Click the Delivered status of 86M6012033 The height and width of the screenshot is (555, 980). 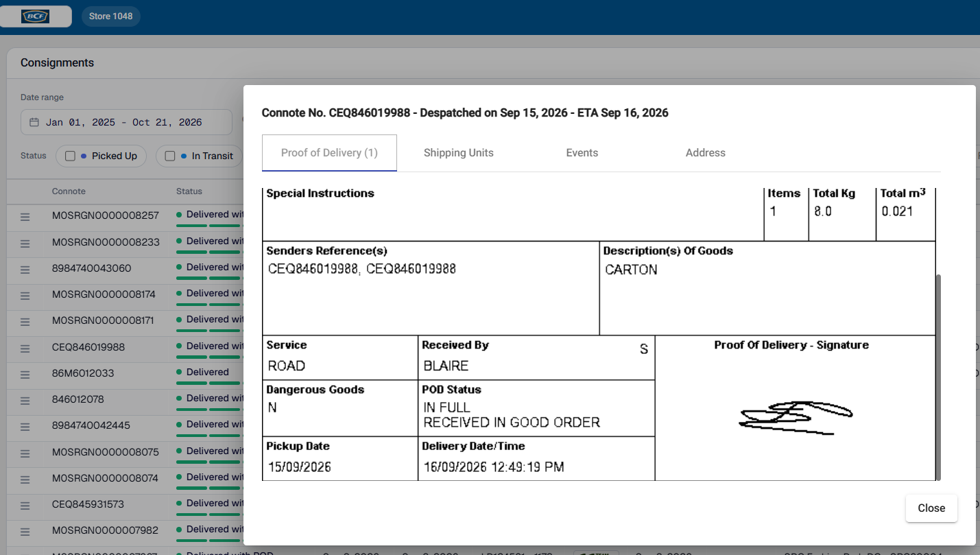point(207,372)
